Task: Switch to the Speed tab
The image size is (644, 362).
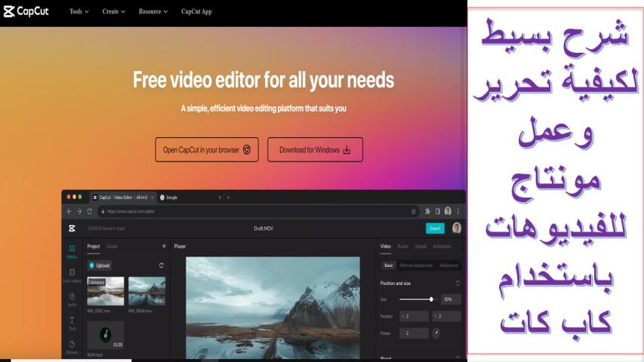Action: 421,247
